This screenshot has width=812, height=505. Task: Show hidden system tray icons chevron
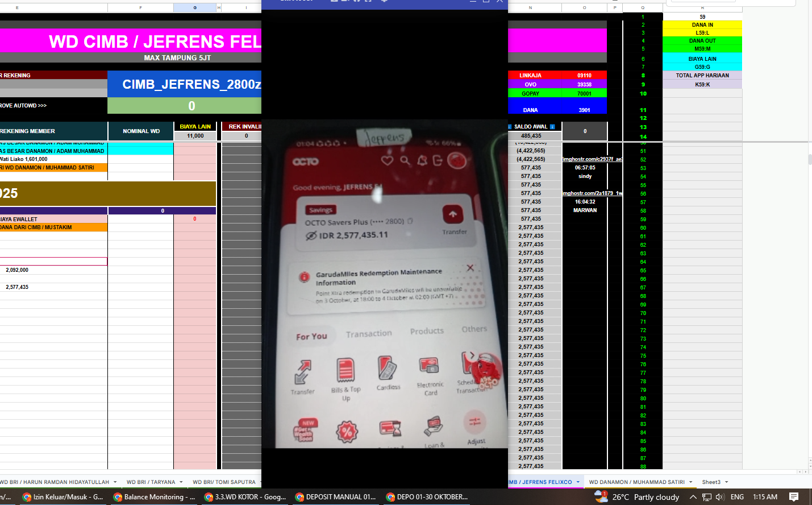(x=693, y=497)
